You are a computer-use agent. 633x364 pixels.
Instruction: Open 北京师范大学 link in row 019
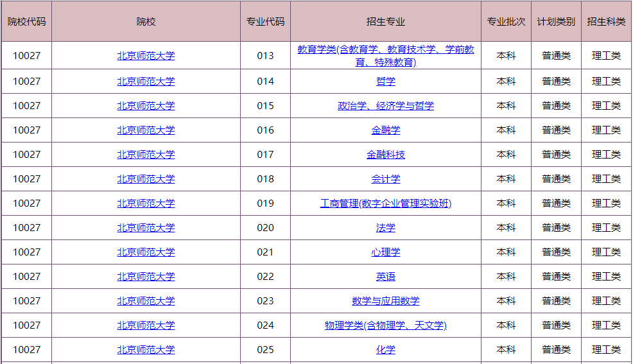146,204
